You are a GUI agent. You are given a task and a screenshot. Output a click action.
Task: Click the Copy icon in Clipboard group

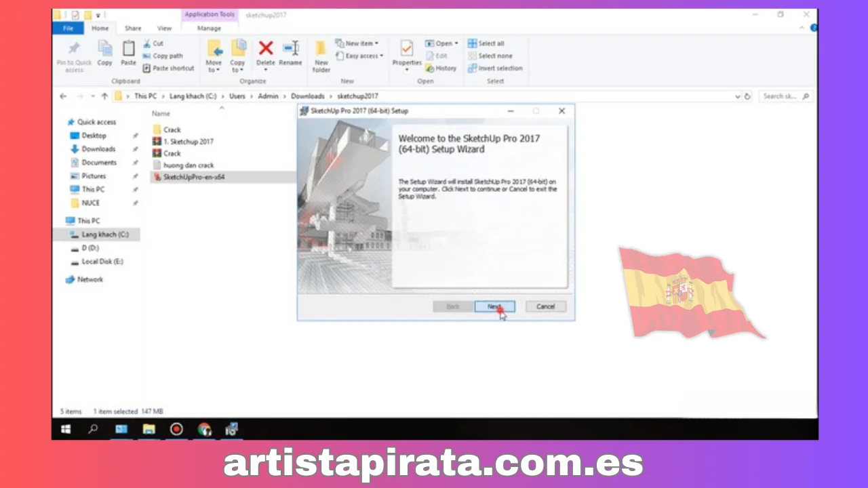(x=105, y=48)
